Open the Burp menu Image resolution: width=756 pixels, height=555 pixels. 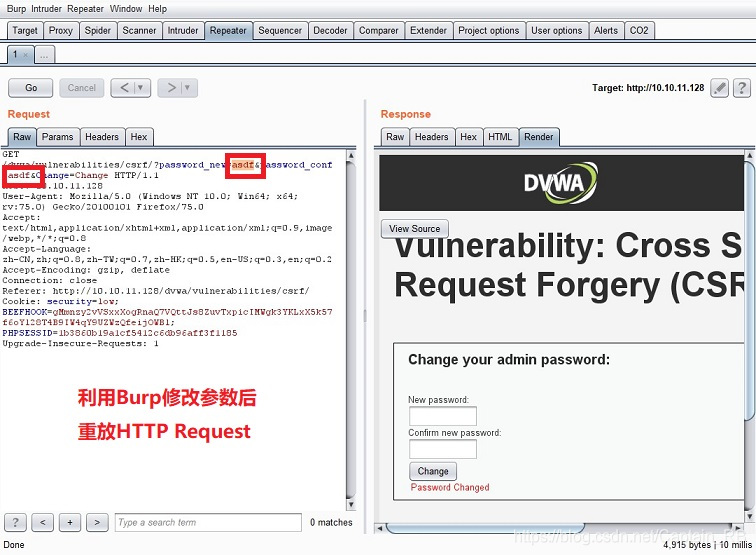16,9
